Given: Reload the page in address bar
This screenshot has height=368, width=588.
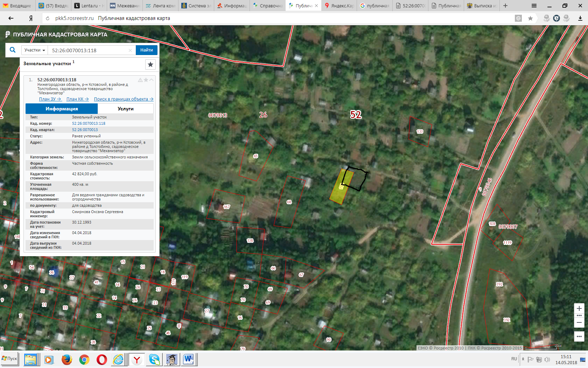Looking at the screenshot, I should [x=48, y=18].
